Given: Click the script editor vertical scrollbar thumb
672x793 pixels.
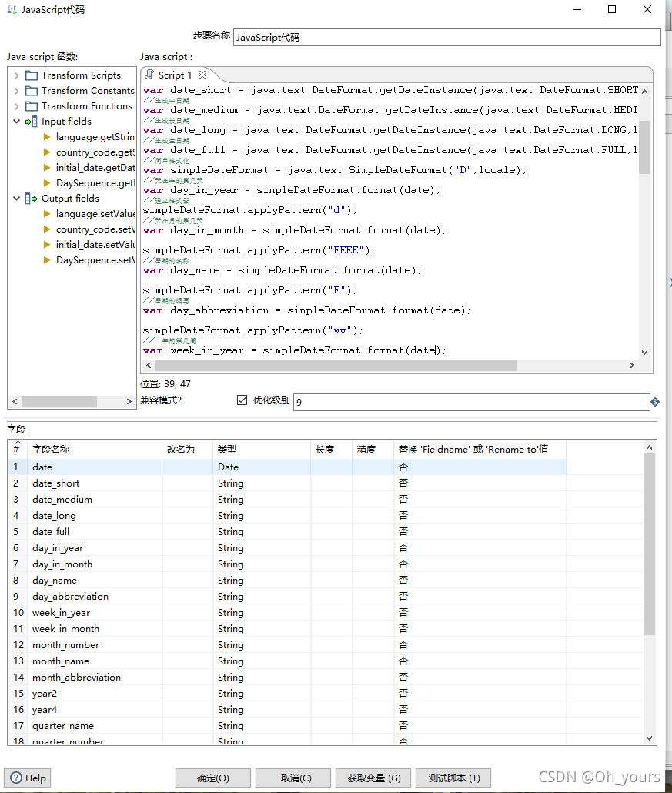Looking at the screenshot, I should click(x=645, y=147).
